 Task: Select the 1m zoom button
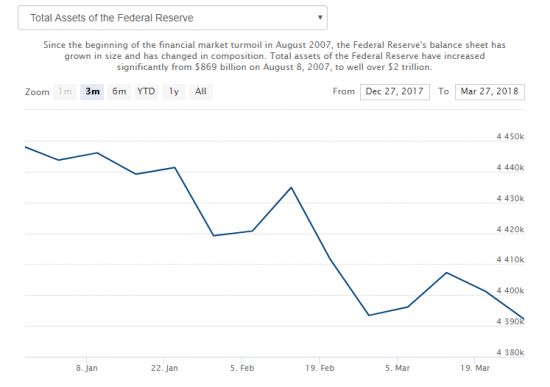65,92
